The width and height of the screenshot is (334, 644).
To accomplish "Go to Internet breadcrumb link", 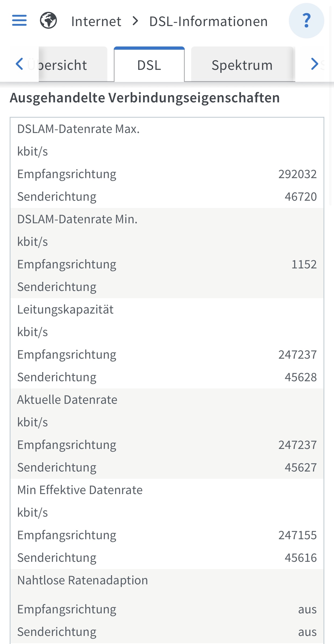I will tap(96, 21).
